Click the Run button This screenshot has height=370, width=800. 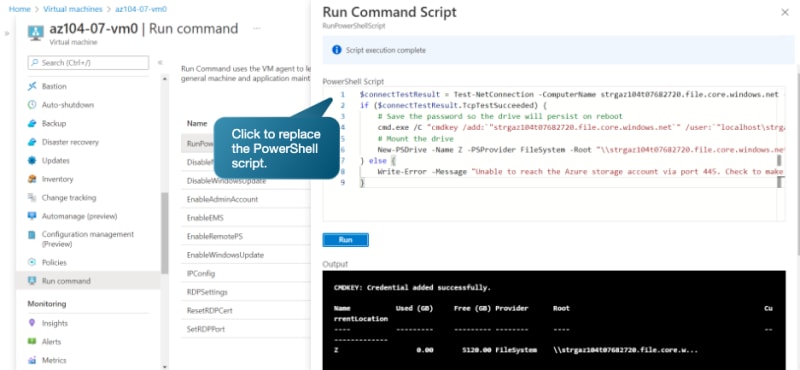[345, 240]
